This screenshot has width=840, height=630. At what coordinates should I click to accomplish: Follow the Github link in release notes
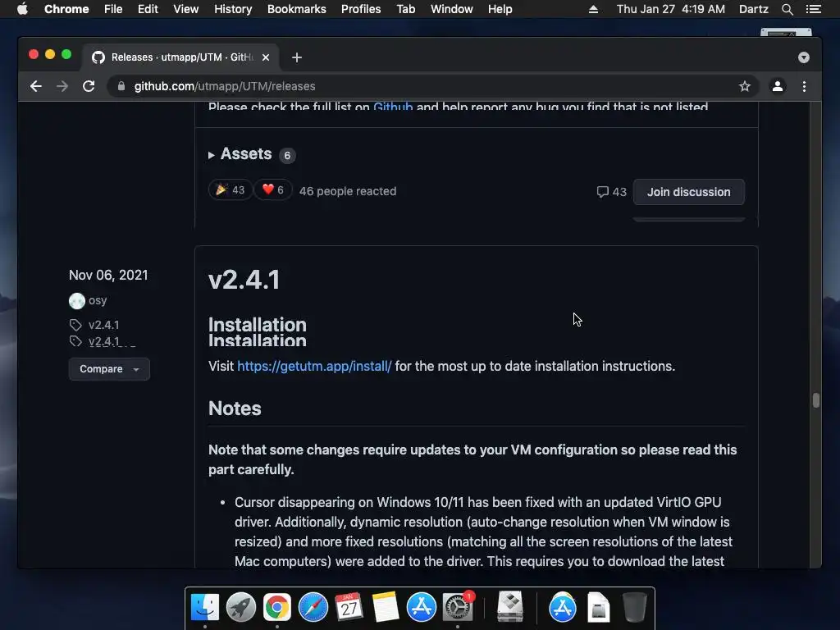(x=393, y=107)
